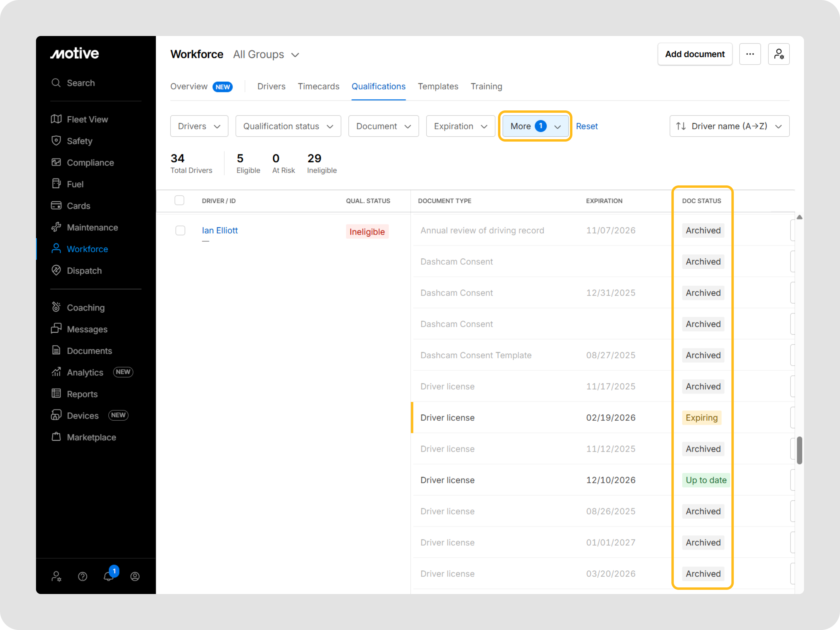Switch to the Timecards tab
The height and width of the screenshot is (630, 840).
318,87
